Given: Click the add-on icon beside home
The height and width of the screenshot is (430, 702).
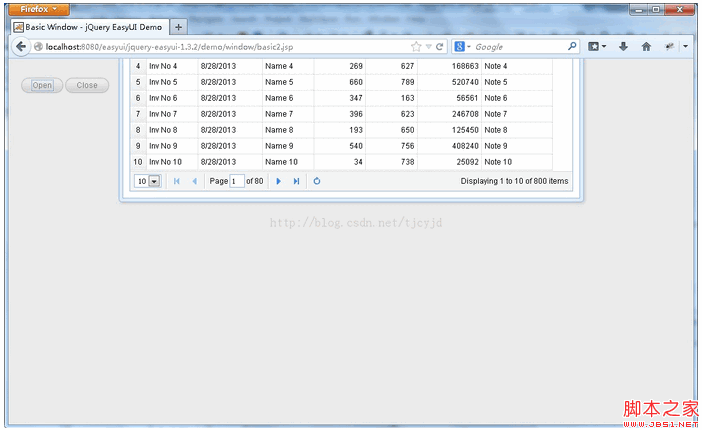Looking at the screenshot, I should (x=669, y=47).
